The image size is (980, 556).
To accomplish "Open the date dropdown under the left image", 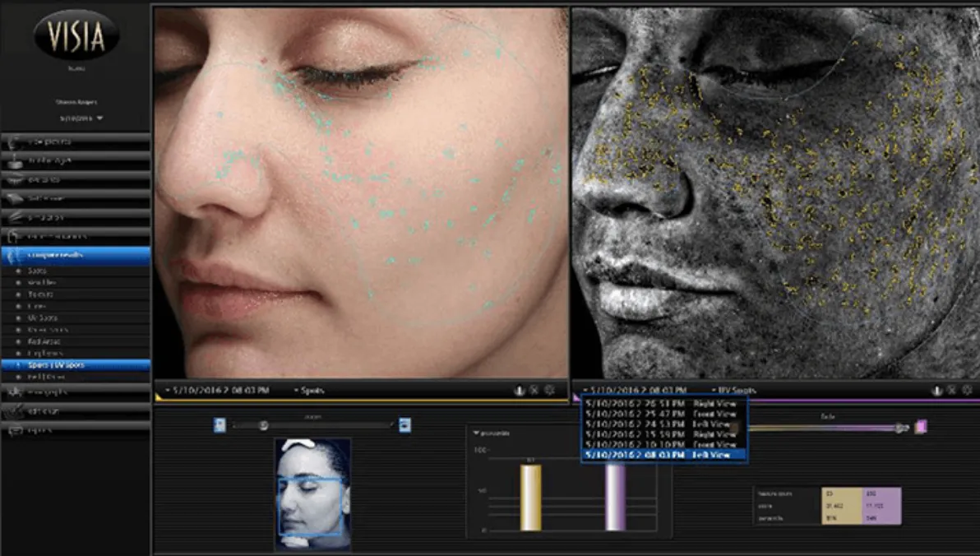I will point(217,390).
